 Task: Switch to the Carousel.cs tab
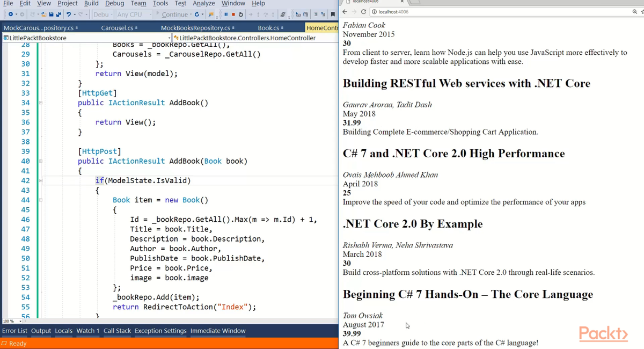pyautogui.click(x=119, y=28)
